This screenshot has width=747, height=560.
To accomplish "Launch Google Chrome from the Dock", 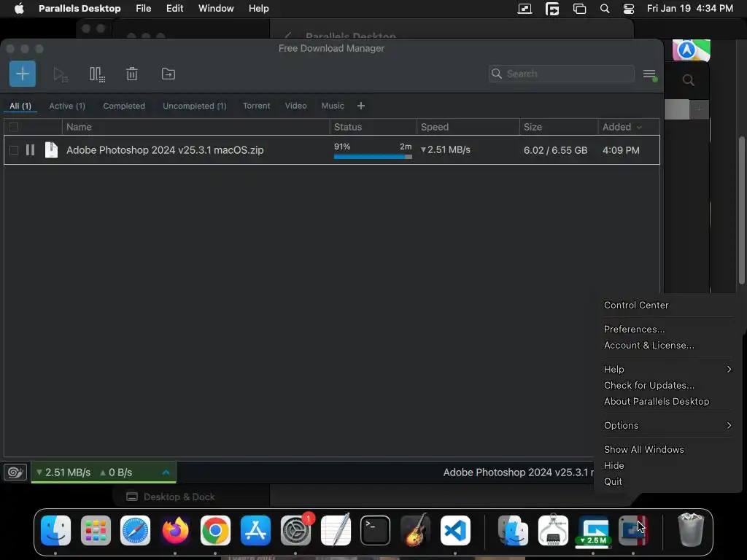I will 215,530.
